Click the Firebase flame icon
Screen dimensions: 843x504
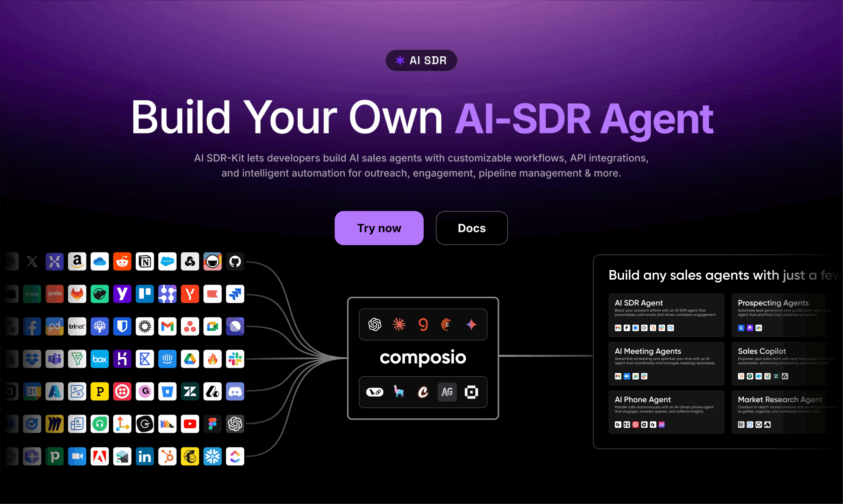(x=212, y=359)
